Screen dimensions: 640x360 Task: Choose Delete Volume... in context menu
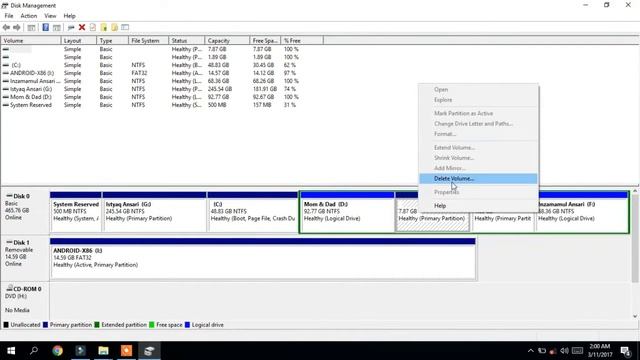pyautogui.click(x=478, y=179)
